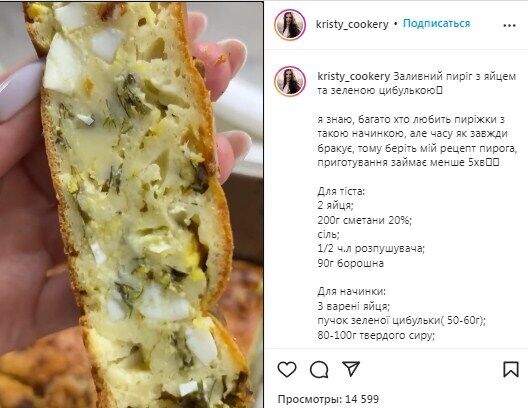Click the pie slice photo
Screen dimensions: 528x408
tap(132, 205)
